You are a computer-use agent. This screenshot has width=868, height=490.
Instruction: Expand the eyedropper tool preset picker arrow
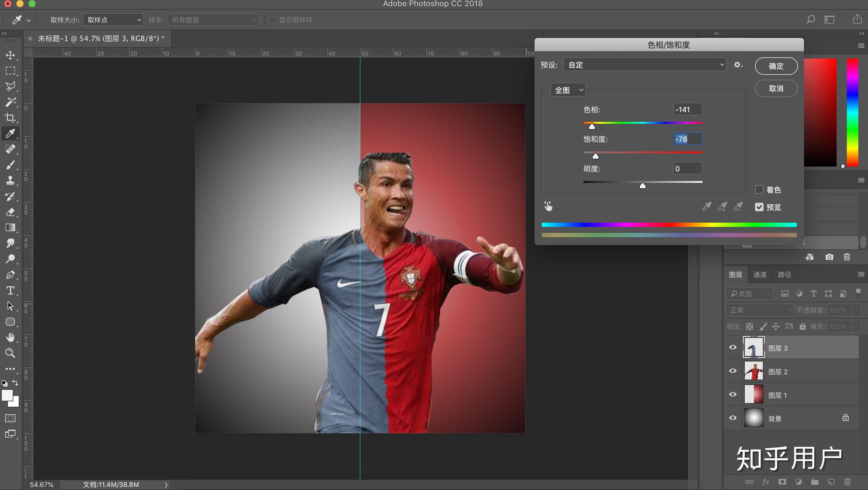[x=29, y=21]
